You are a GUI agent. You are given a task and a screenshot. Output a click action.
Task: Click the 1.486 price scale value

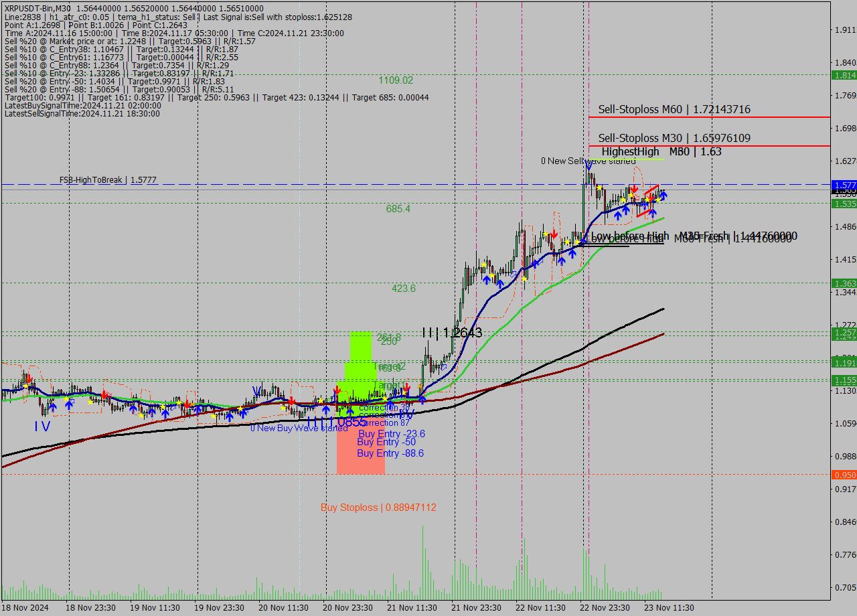click(x=845, y=226)
